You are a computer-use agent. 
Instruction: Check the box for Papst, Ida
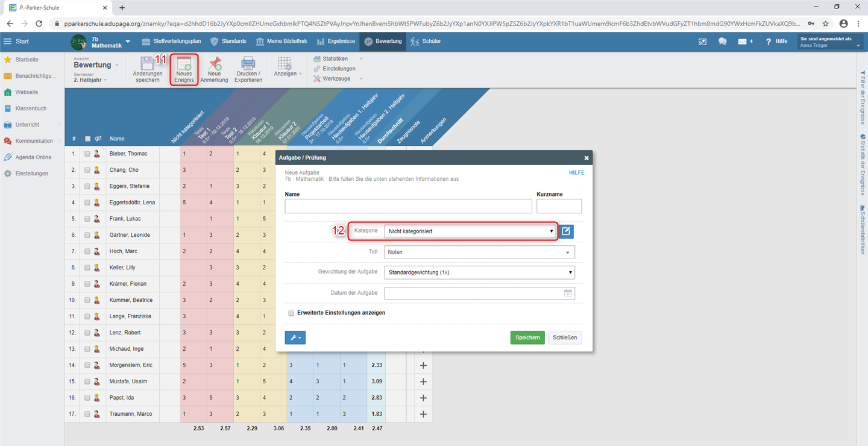(x=87, y=398)
